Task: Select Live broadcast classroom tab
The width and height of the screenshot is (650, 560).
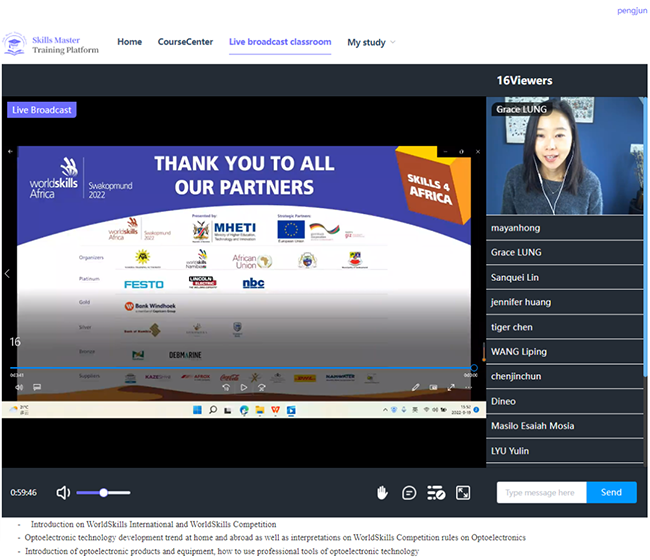Action: click(x=280, y=42)
